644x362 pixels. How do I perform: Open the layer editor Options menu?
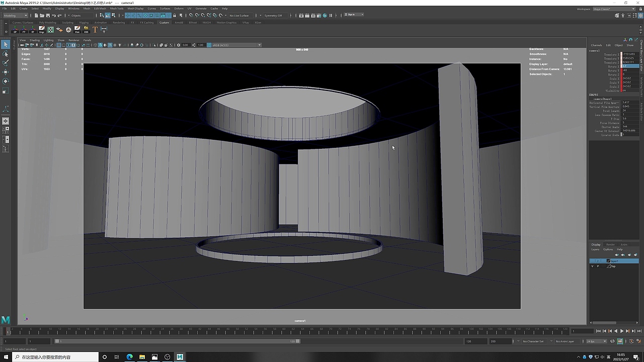pos(608,249)
